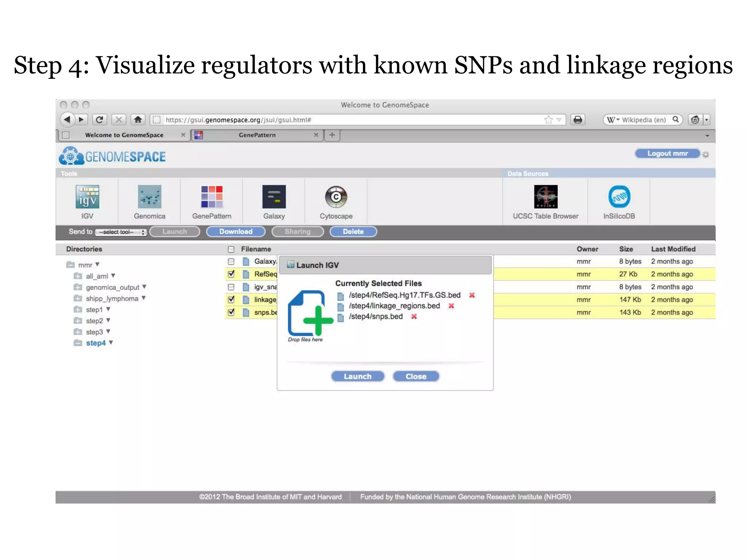This screenshot has height=560, width=747.
Task: Check the igv_sna file checkbox
Action: pos(231,287)
